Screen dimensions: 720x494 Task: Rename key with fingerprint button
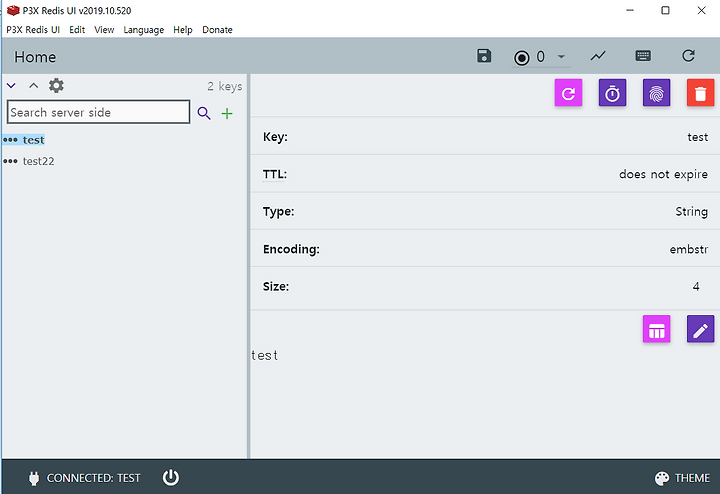656,93
